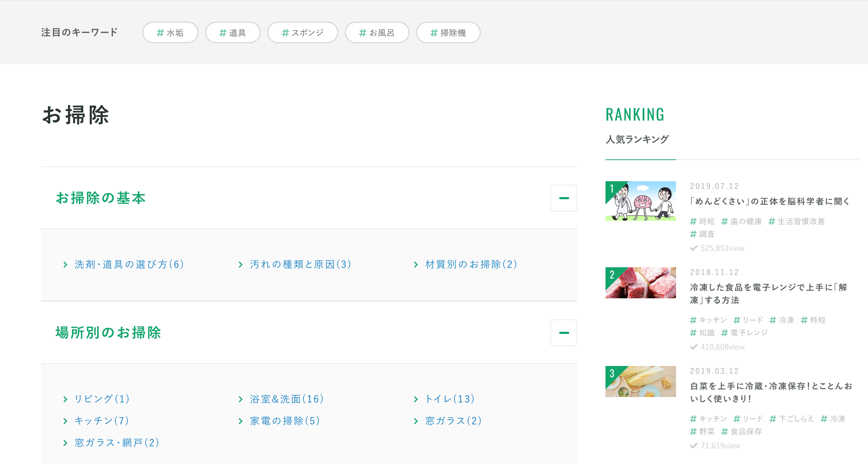Select #時短 tag under rank 2 article

[813, 320]
